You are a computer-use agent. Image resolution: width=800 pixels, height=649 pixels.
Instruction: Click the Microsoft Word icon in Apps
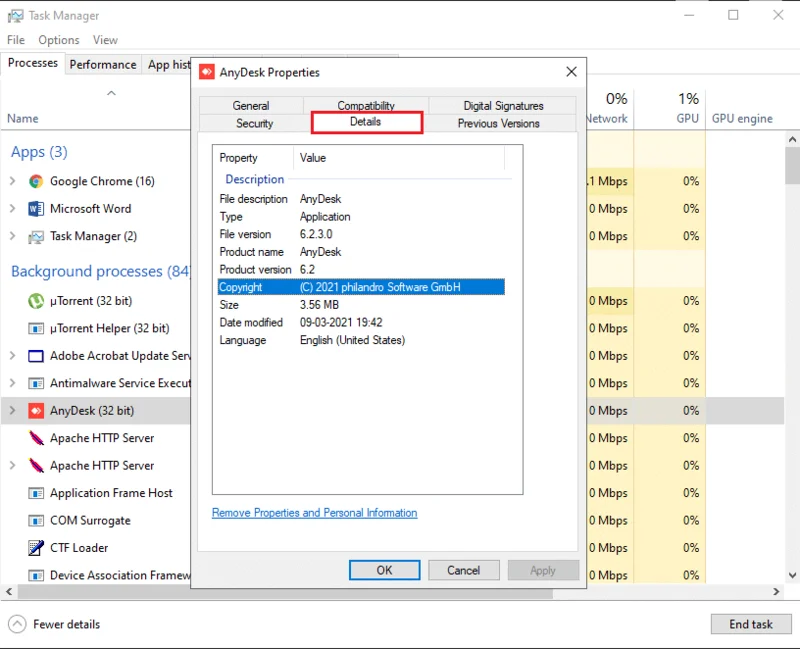click(x=36, y=209)
